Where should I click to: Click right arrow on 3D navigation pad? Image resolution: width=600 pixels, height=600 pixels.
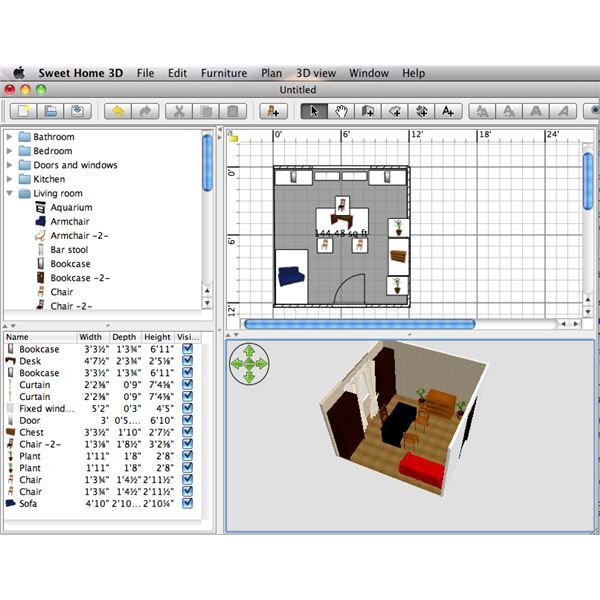[262, 363]
